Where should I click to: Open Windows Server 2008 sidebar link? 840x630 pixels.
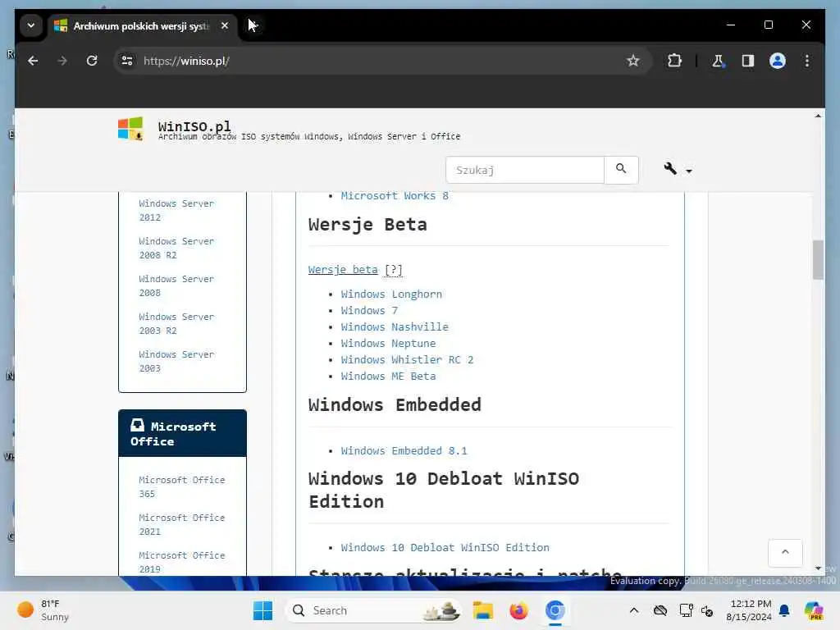176,286
